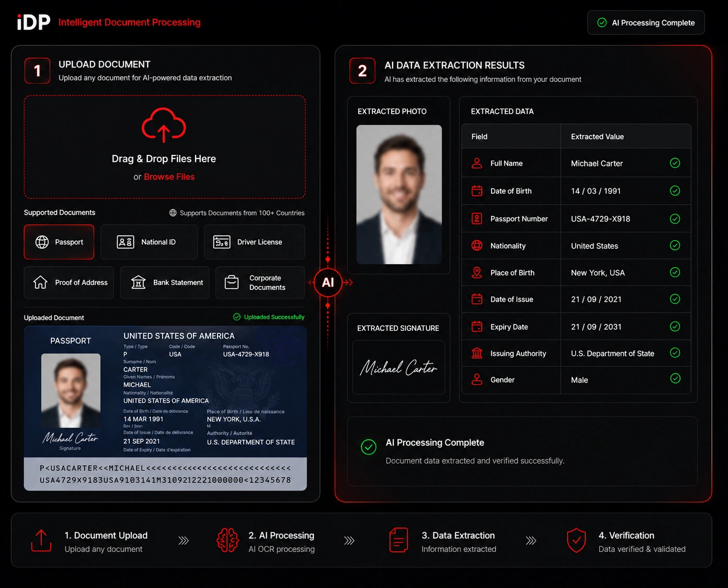Click the Date of Birth calendar icon
Image resolution: width=728 pixels, height=588 pixels.
(477, 191)
